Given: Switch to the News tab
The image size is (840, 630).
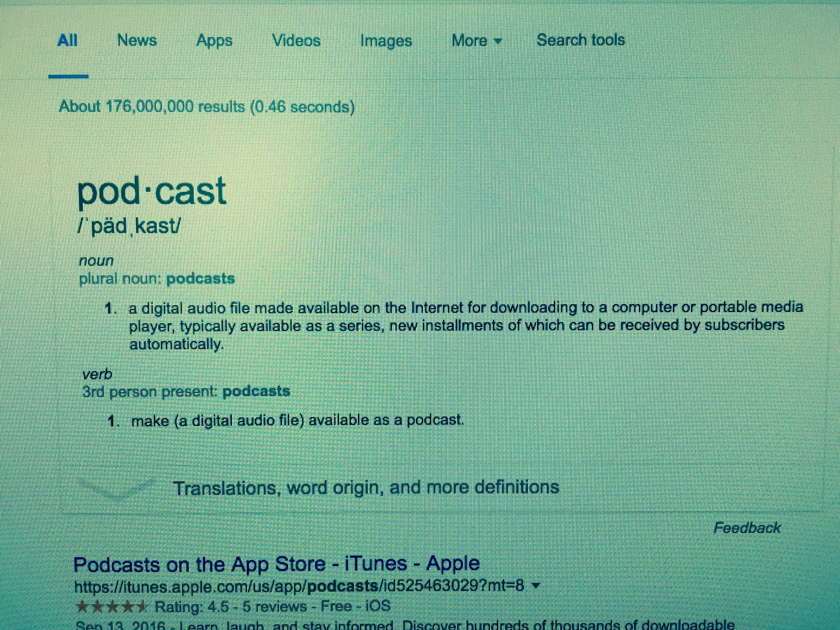Looking at the screenshot, I should pyautogui.click(x=137, y=40).
